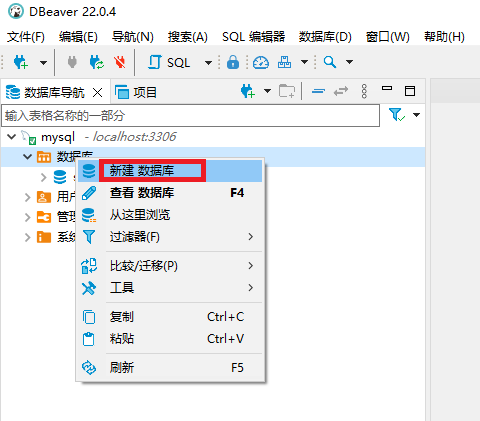Screen dimensions: 480x421
Task: Click the blue padlock transaction icon
Action: coord(233,62)
